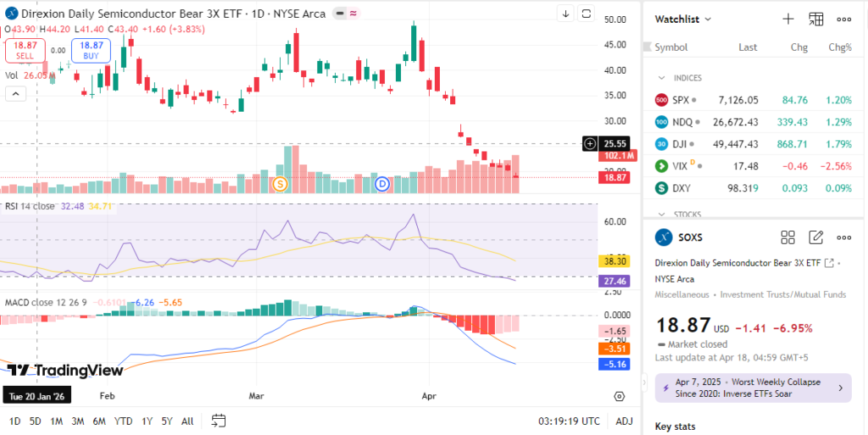Open the watchlist advanced view table icon
Image resolution: width=868 pixels, height=435 pixels.
point(816,19)
